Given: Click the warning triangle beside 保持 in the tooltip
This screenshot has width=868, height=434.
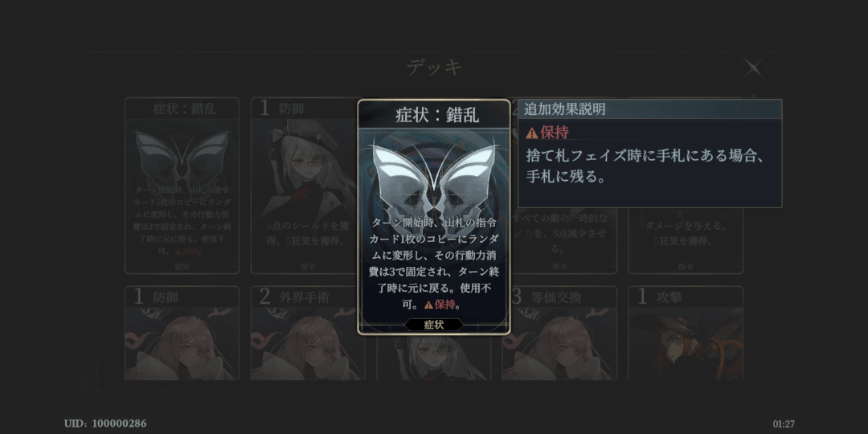Looking at the screenshot, I should tap(531, 133).
